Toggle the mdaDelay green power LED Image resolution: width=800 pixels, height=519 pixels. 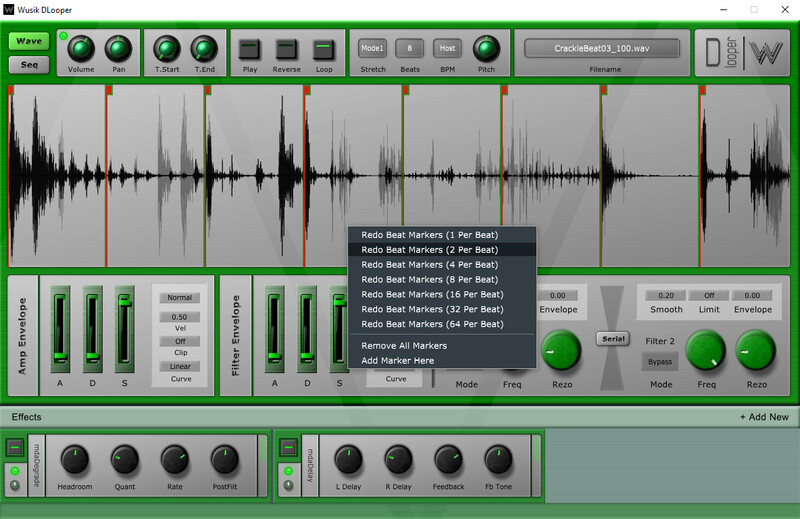pyautogui.click(x=288, y=471)
